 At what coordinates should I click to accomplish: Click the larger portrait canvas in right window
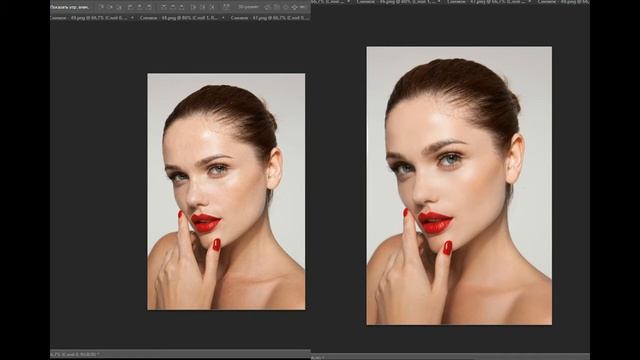[459, 186]
